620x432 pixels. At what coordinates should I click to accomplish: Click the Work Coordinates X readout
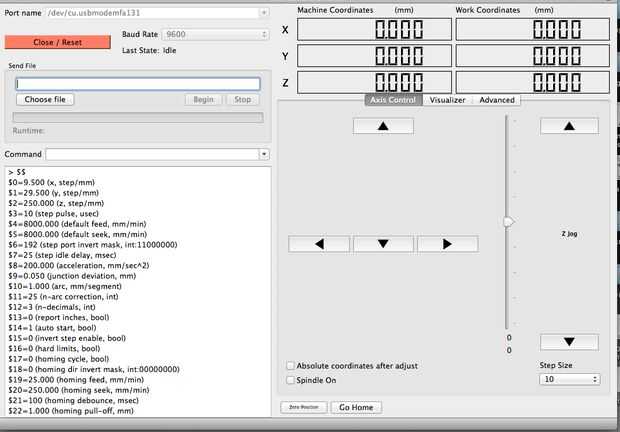point(533,29)
